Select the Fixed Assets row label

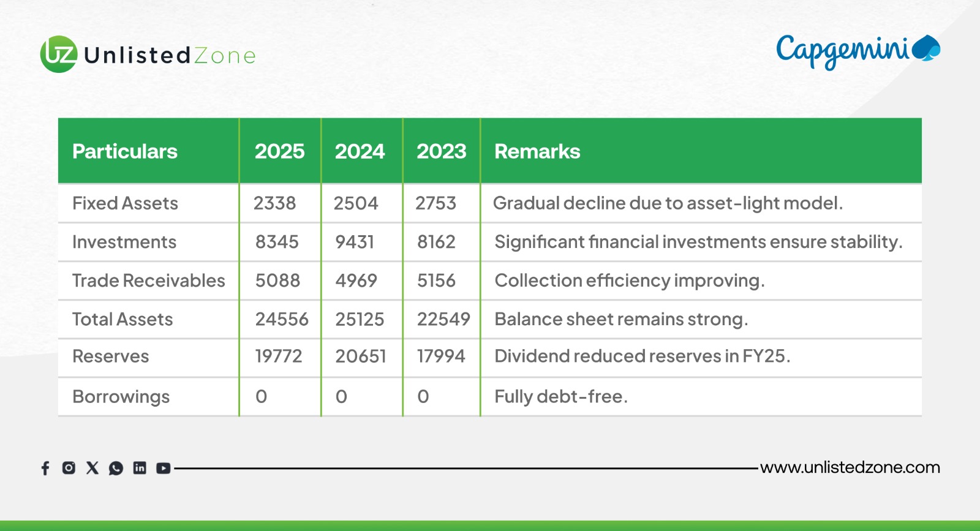pyautogui.click(x=125, y=203)
